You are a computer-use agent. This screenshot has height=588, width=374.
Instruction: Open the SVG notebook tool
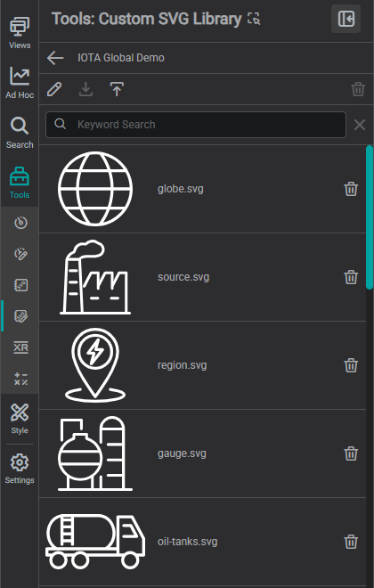tap(20, 285)
